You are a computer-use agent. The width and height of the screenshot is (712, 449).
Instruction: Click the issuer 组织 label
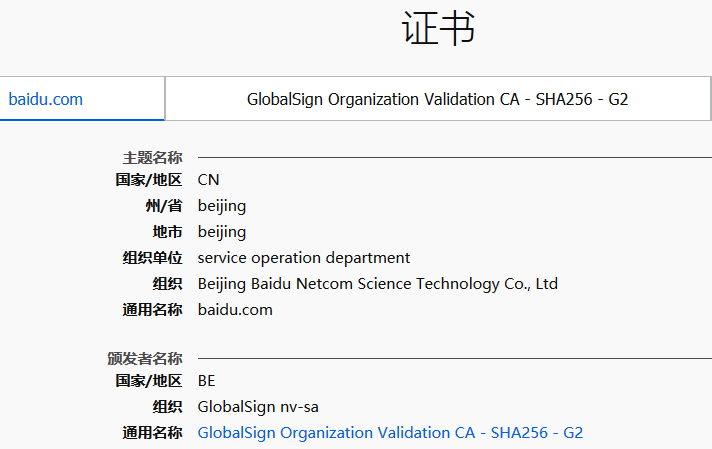167,407
